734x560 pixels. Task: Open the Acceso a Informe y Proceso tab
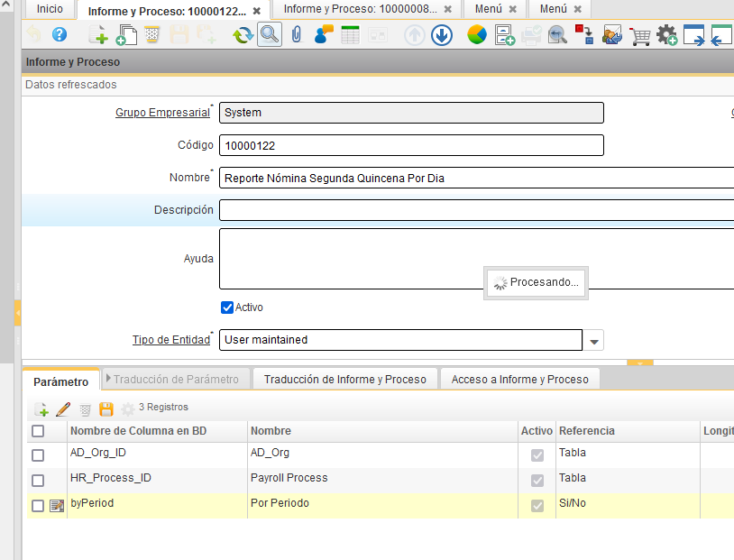point(519,380)
